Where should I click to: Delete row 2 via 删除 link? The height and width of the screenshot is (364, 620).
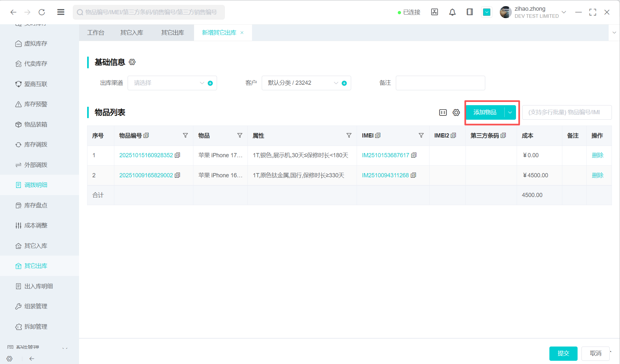(x=597, y=175)
